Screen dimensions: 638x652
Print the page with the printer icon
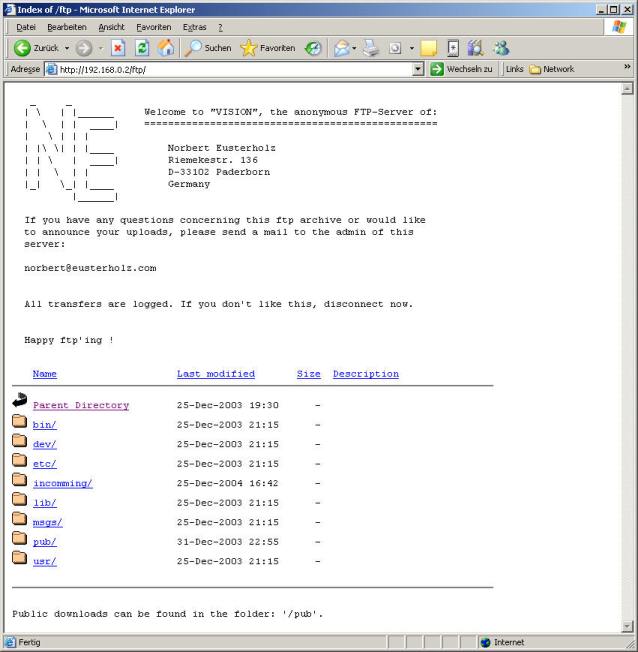click(x=371, y=48)
